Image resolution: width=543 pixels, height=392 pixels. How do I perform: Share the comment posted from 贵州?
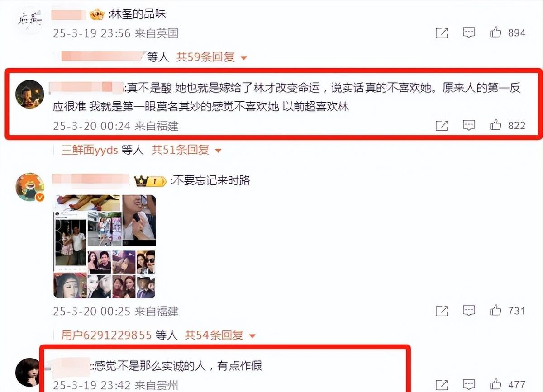pyautogui.click(x=442, y=386)
